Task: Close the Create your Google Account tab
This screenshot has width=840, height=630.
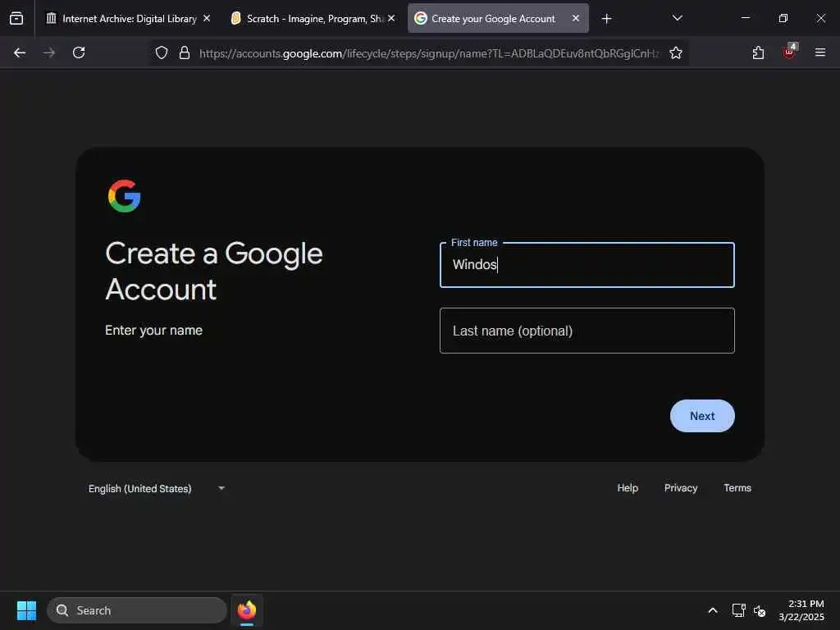Action: [576, 18]
